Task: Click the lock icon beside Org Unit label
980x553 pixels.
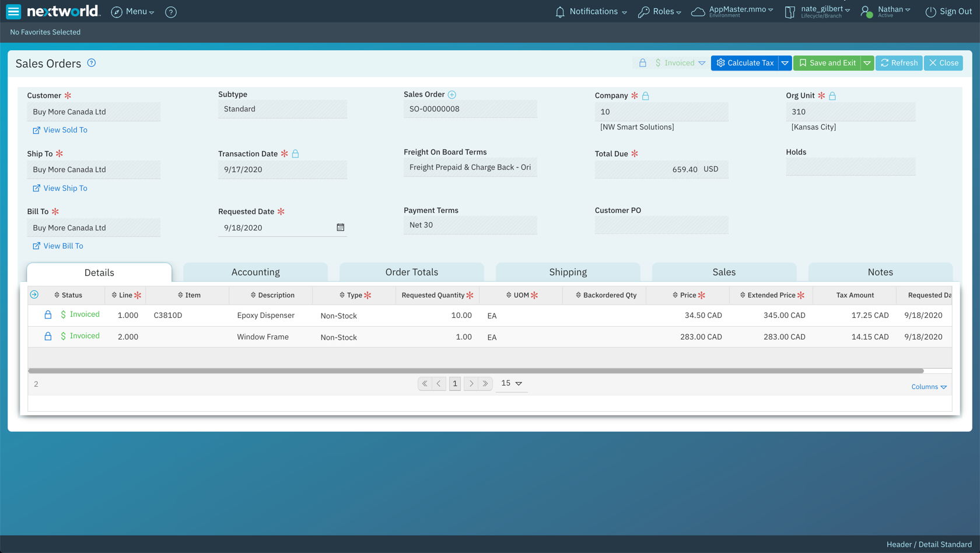Action: [832, 96]
